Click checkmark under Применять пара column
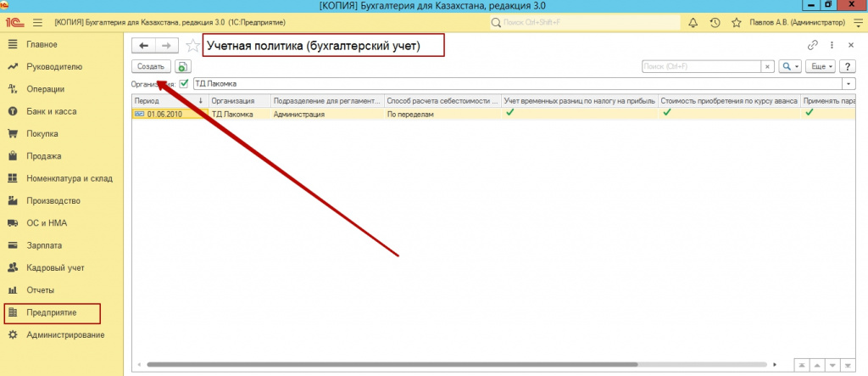This screenshot has width=868, height=376. click(x=810, y=113)
